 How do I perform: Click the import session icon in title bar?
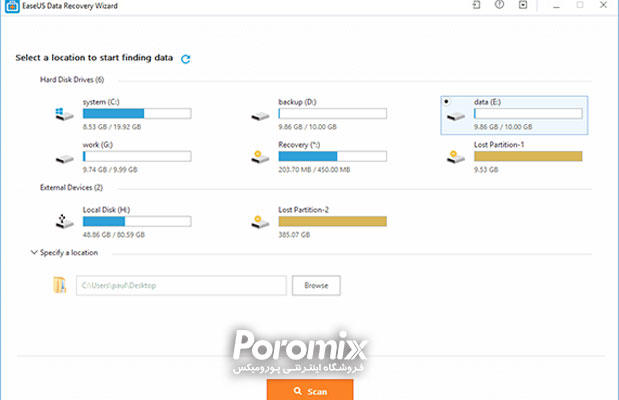476,6
